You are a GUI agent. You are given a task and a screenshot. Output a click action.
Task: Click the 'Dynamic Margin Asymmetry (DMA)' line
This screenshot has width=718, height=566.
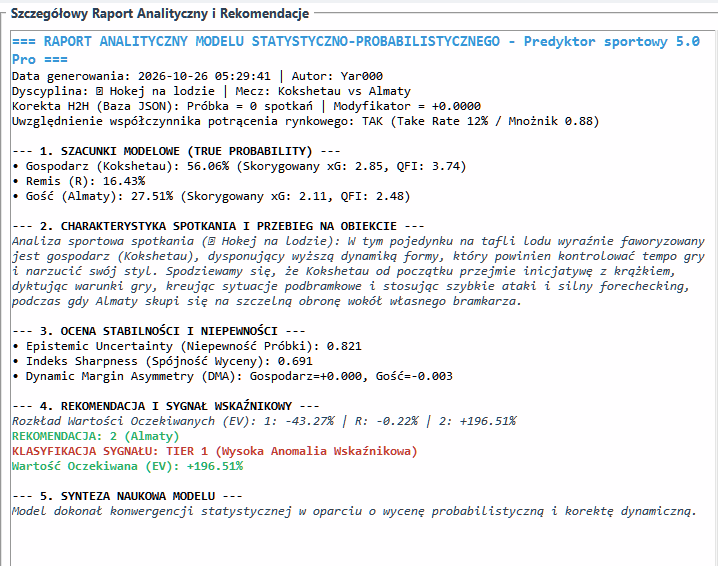232,376
